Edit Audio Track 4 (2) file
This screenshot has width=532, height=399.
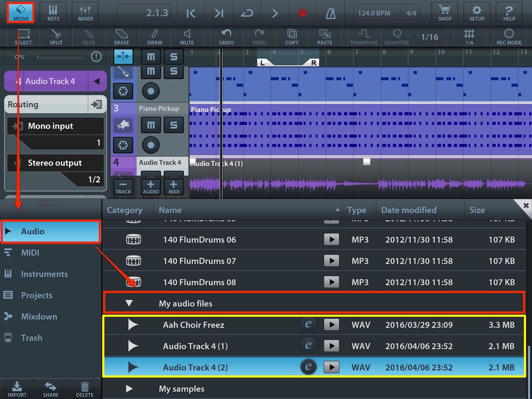pos(308,367)
